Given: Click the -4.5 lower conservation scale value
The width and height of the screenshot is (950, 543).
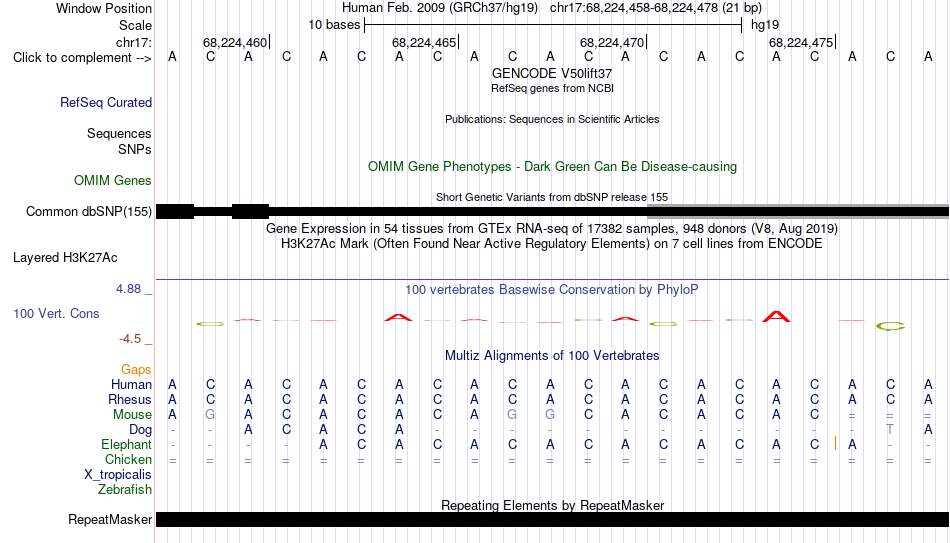Looking at the screenshot, I should coord(130,339).
